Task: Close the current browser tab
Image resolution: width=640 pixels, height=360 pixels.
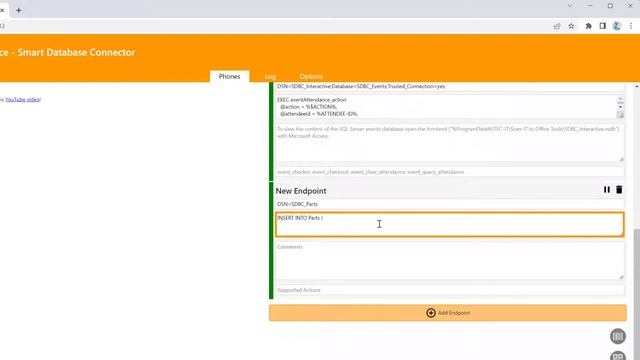Action: pos(2,11)
